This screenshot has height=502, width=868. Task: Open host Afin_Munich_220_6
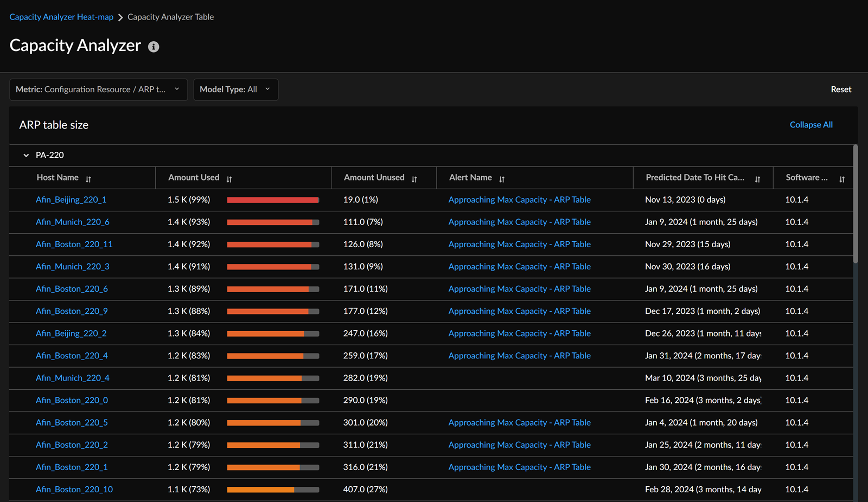tap(73, 222)
